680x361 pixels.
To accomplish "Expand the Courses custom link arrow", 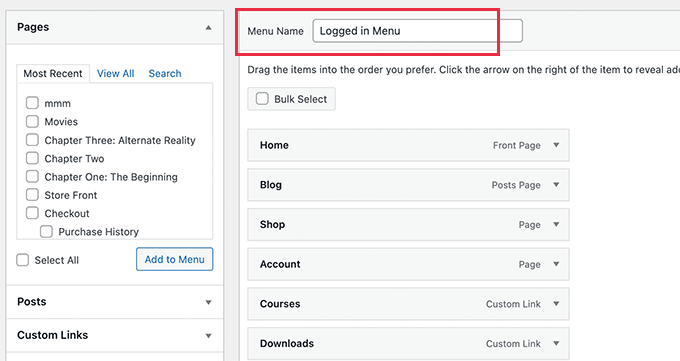I will tap(556, 304).
